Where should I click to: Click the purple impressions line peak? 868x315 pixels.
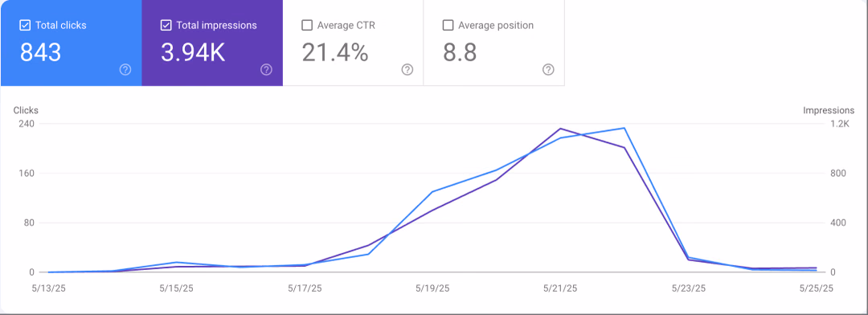561,129
